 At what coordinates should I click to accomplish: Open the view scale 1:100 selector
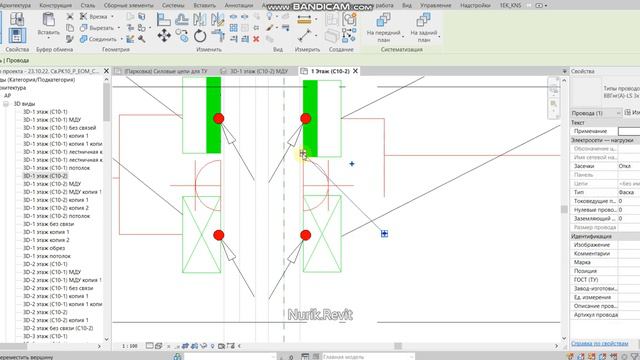pos(129,346)
